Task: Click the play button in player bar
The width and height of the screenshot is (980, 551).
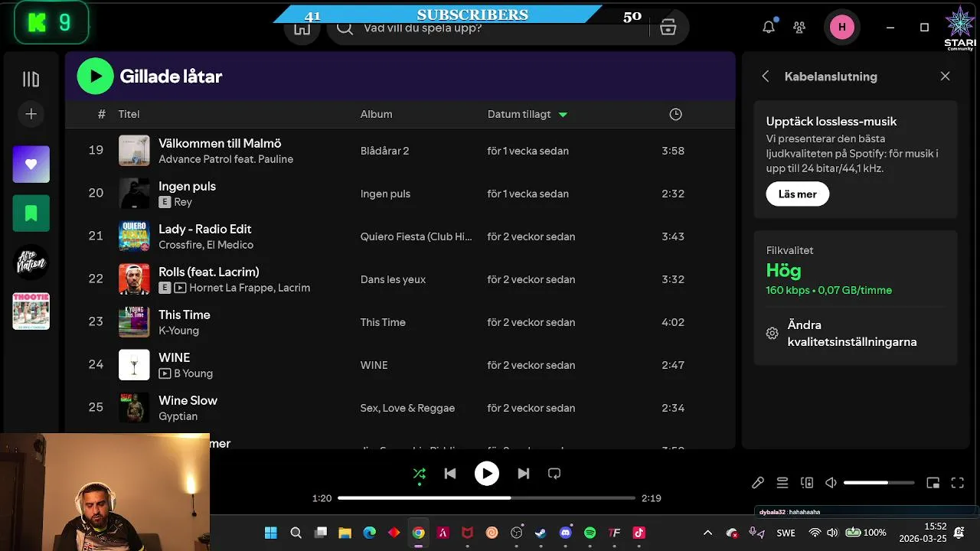Action: pos(487,474)
